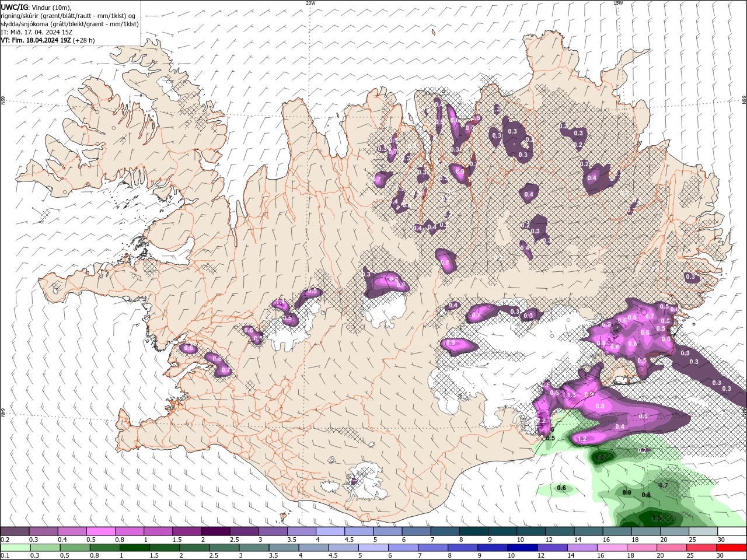The image size is (747, 560).
Task: Select top legend swatch between 0.5 and 0.8
Action: 100,531
